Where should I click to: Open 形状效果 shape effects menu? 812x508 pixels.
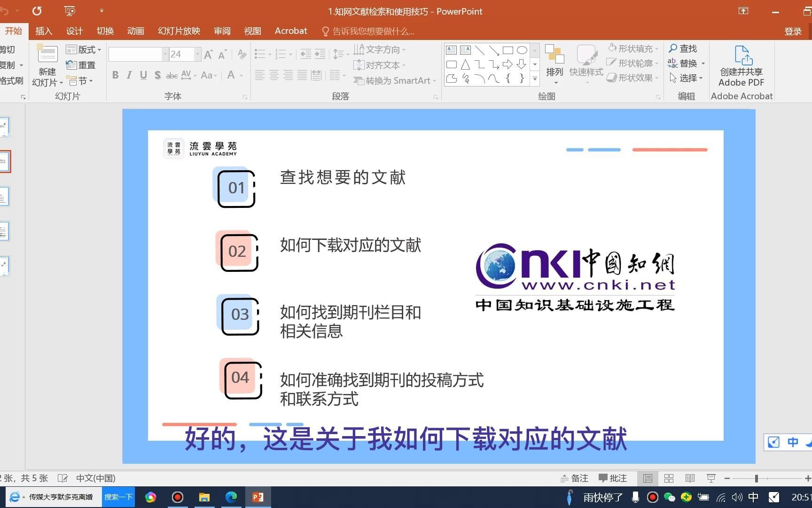pos(633,78)
